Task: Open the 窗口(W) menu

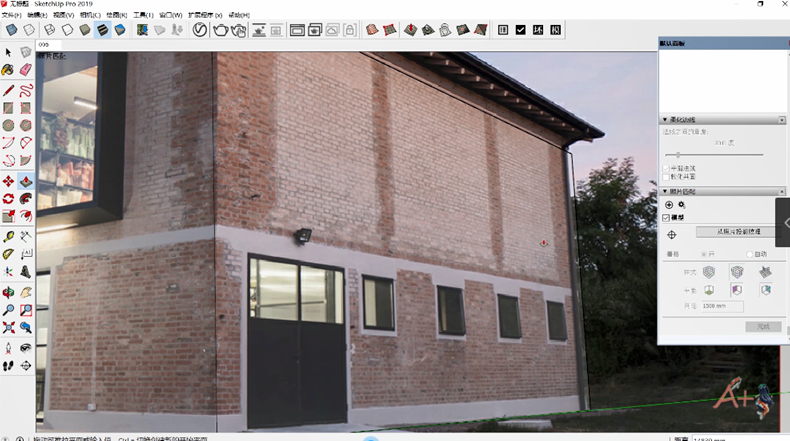Action: point(171,16)
